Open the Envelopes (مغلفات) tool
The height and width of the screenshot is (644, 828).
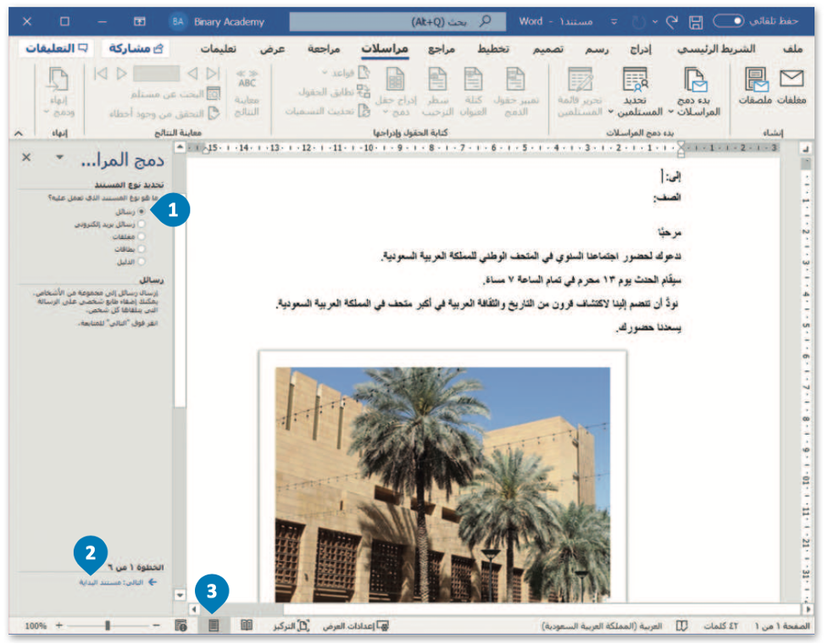(x=791, y=86)
